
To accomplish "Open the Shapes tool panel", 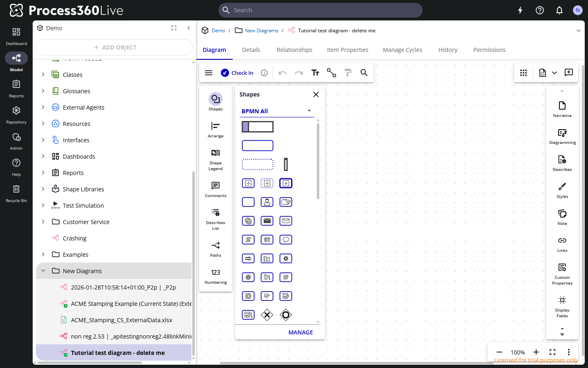I will pos(216,102).
